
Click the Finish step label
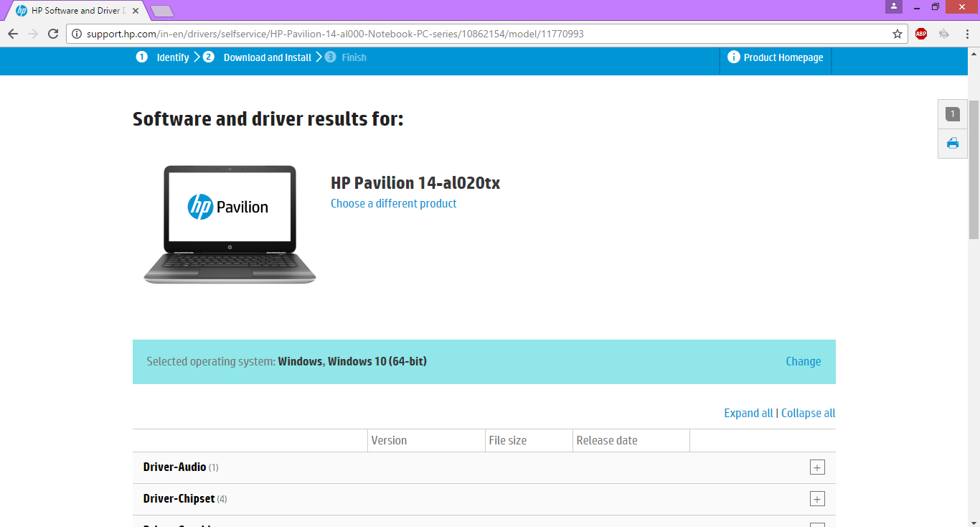tap(354, 57)
